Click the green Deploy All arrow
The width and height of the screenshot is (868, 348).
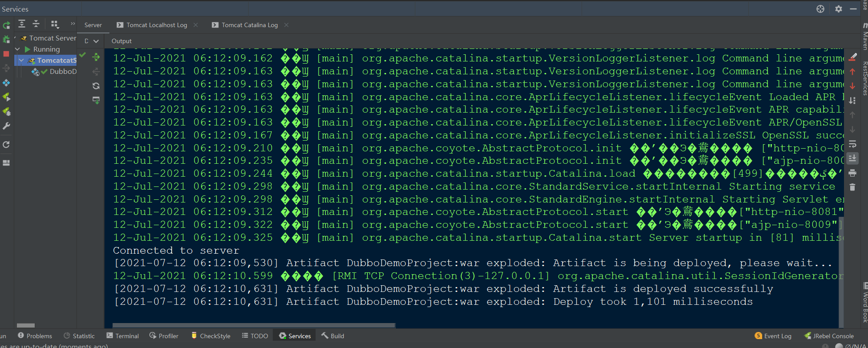coord(96,57)
